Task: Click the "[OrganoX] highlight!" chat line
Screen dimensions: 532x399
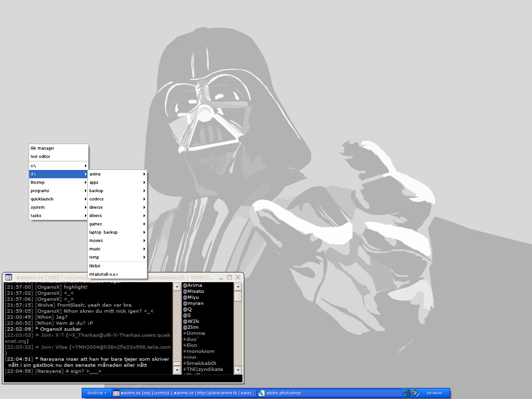Action: coord(46,287)
